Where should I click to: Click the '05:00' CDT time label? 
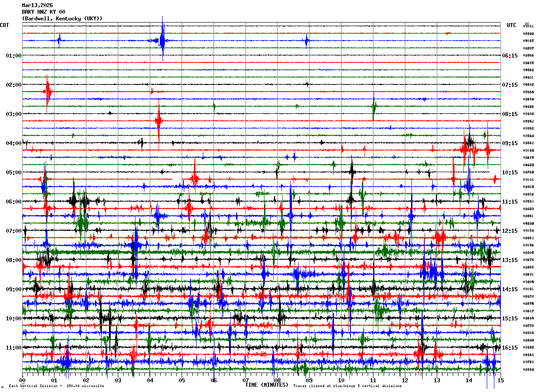(x=14, y=173)
